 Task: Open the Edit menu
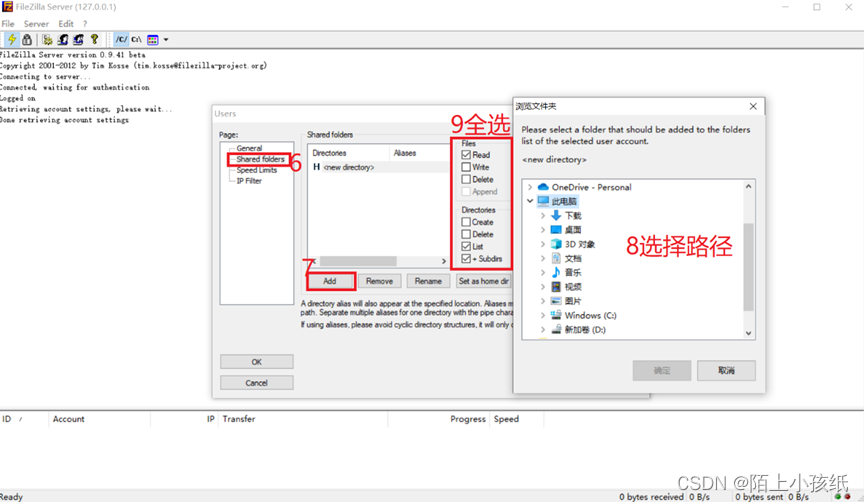pos(66,24)
